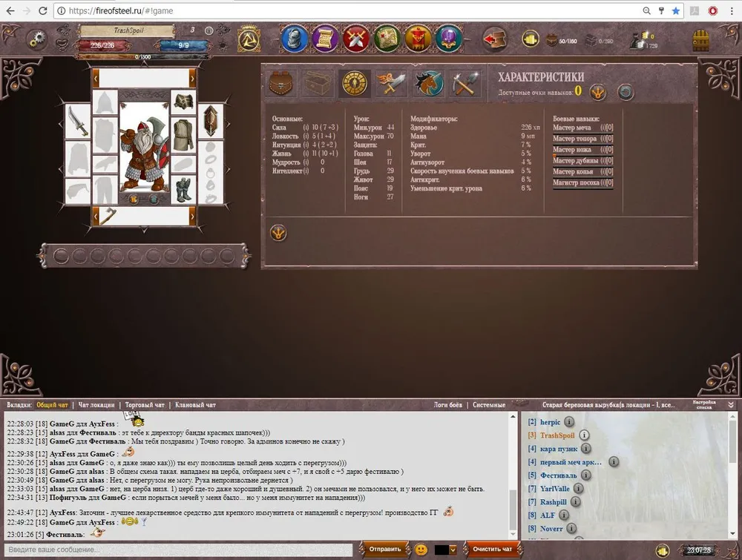
Task: Open the world map icon
Action: pyautogui.click(x=387, y=39)
